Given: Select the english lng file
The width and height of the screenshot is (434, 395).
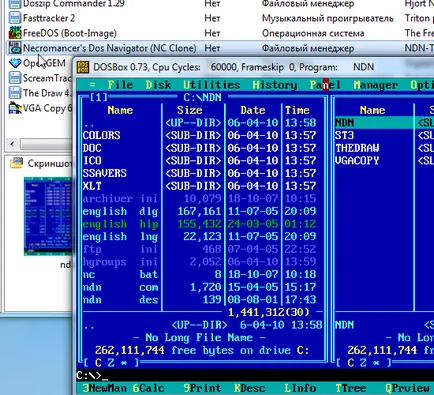Looking at the screenshot, I should click(199, 236).
